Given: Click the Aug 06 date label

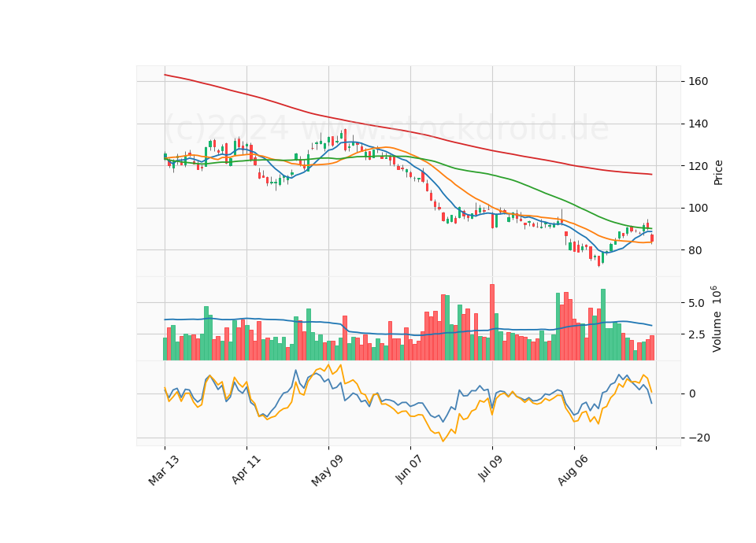Looking at the screenshot, I should 573,470.
